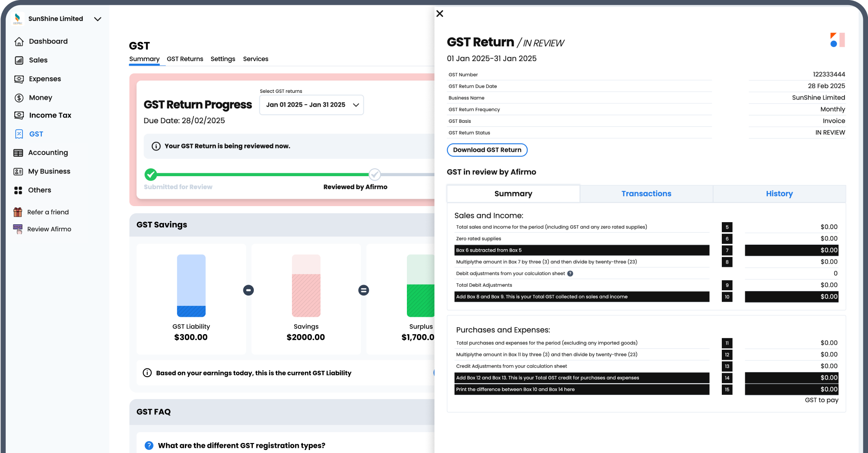
Task: Click the Expenses icon in sidebar
Action: [x=19, y=79]
